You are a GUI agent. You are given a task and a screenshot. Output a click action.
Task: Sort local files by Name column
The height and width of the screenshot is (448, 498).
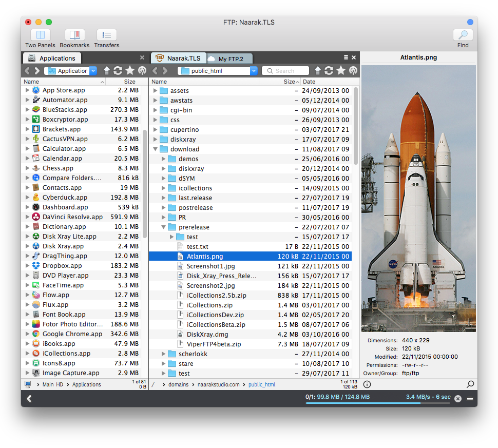tap(64, 82)
